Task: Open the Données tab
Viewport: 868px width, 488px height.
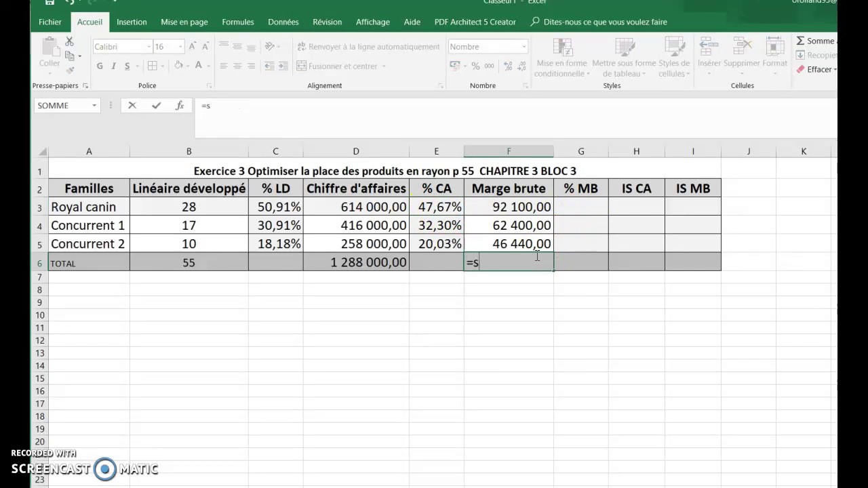Action: coord(283,22)
